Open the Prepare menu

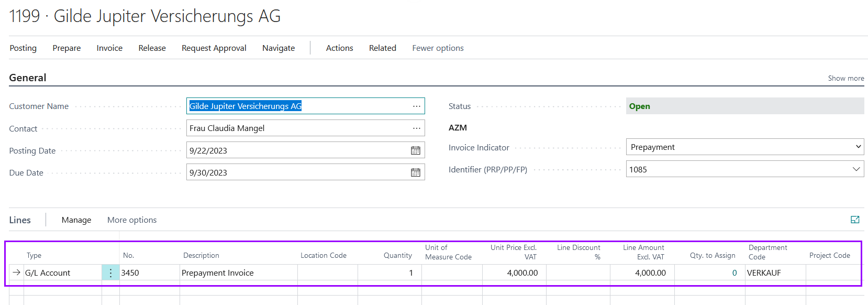(x=66, y=48)
